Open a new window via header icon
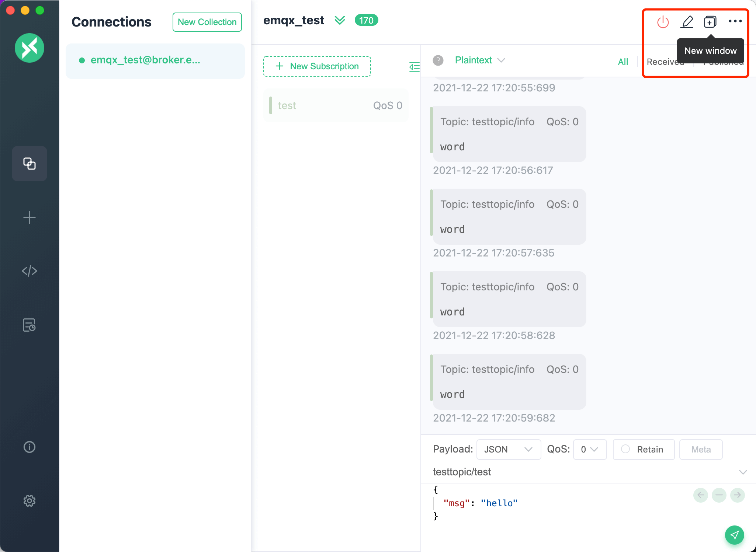Screen dimensions: 756x552 [710, 22]
